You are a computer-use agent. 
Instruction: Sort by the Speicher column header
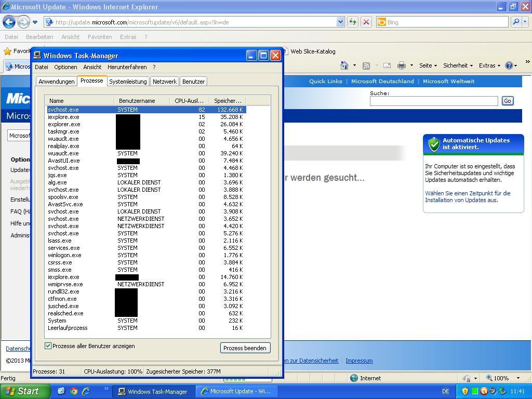pyautogui.click(x=228, y=101)
